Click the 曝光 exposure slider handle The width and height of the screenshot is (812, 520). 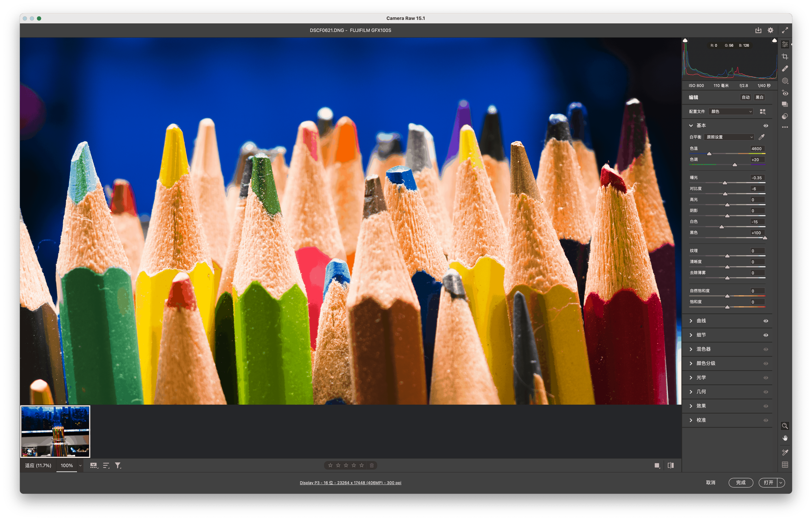tap(725, 183)
